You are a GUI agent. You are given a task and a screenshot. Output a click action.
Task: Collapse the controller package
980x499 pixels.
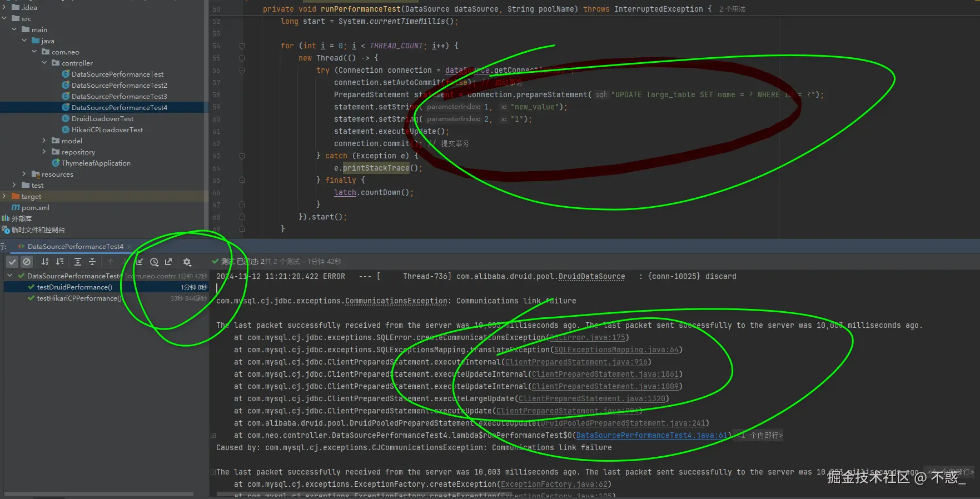pyautogui.click(x=44, y=63)
